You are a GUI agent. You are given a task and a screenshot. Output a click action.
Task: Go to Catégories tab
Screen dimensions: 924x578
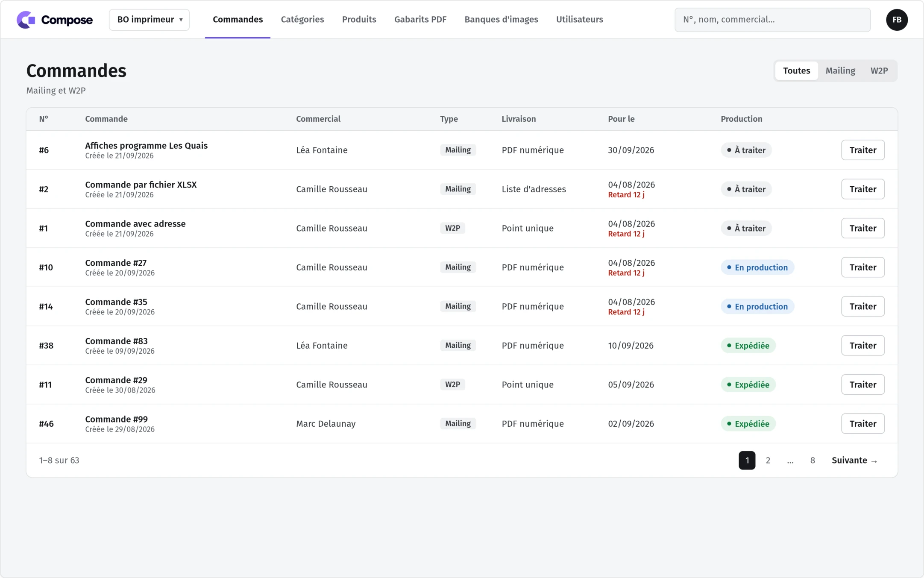302,20
